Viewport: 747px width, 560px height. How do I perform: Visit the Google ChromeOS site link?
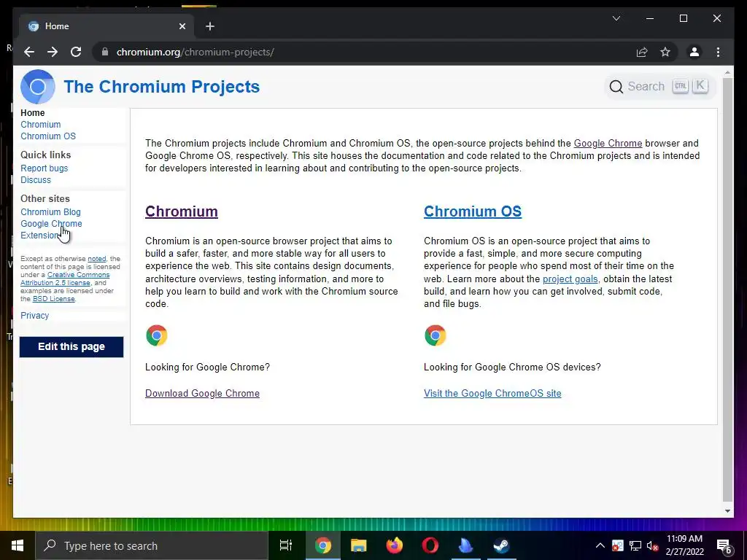pos(492,393)
